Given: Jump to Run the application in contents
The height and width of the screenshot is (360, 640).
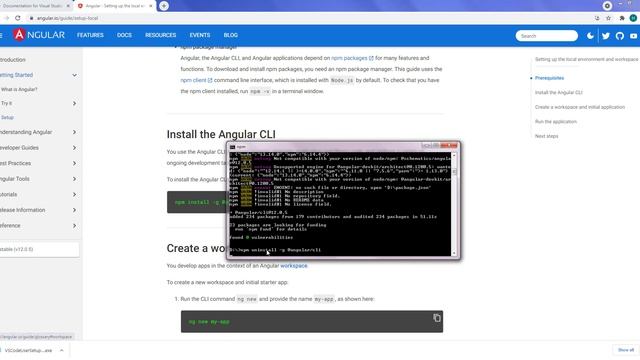Looking at the screenshot, I should click(x=556, y=122).
